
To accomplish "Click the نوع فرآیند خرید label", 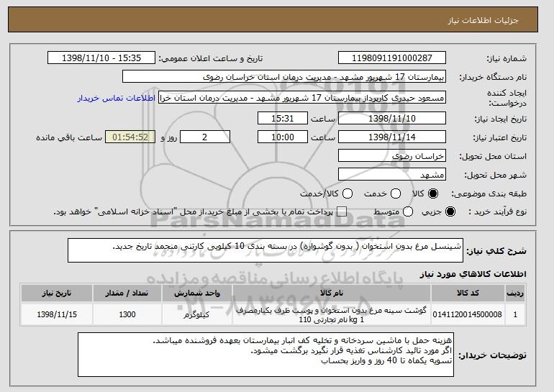I will click(497, 211).
